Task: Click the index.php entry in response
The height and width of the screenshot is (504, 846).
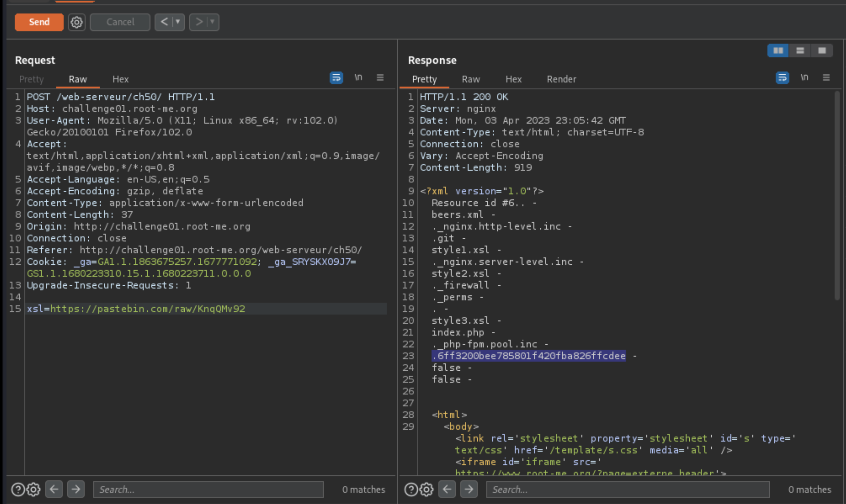Action: pos(458,332)
